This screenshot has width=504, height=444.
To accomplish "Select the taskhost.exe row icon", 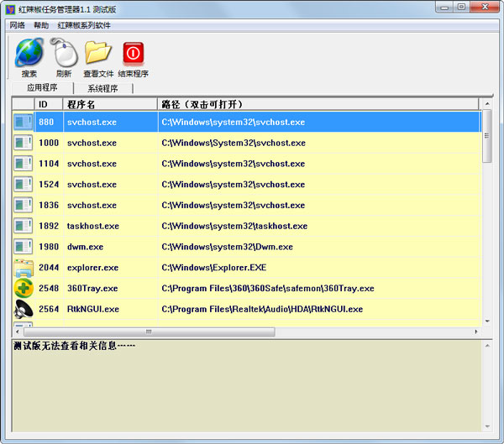I will [x=24, y=226].
